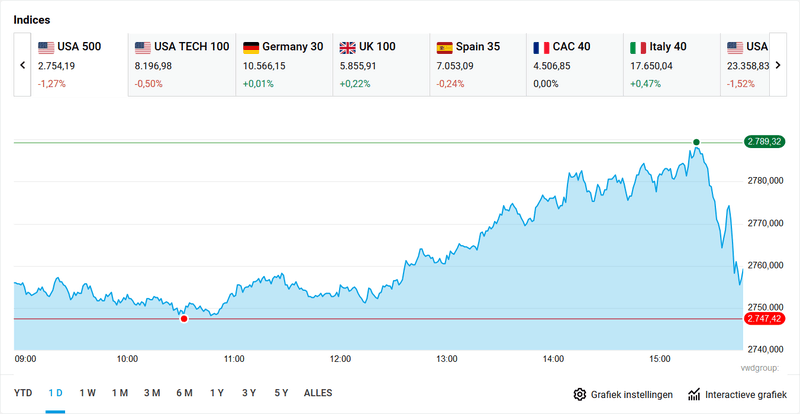Viewport: 800px width, 414px height.
Task: Select the USA TECH 100 index card
Action: [x=181, y=65]
